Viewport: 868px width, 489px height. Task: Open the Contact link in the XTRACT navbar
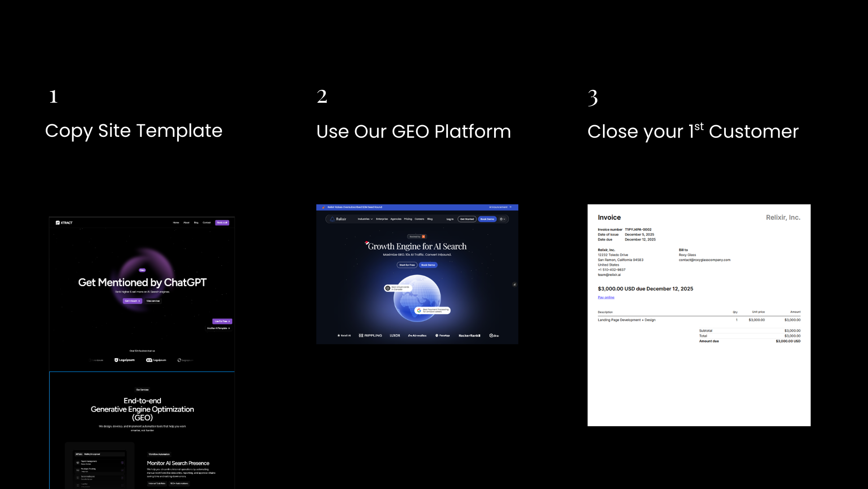(206, 223)
